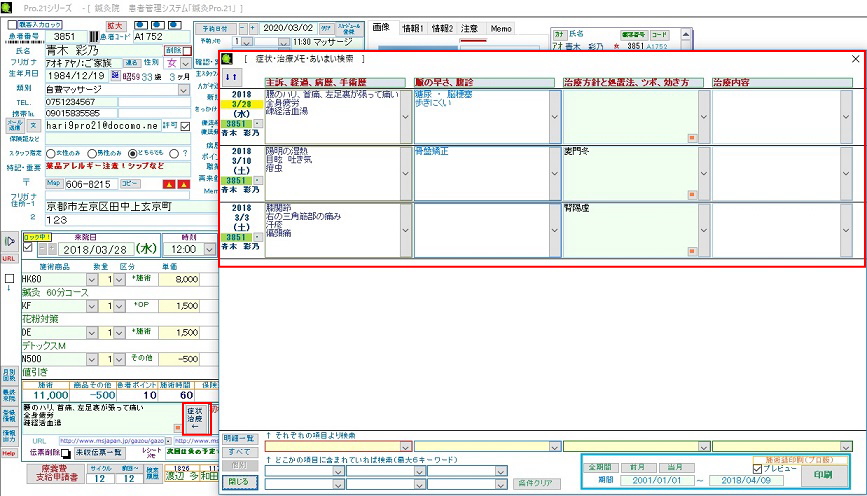Open the 11:30 マッサージ reservation dropdown
Image resolution: width=867 pixels, height=496 pixels.
tap(284, 42)
